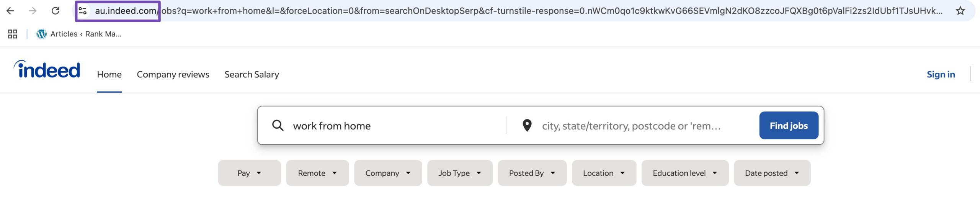This screenshot has width=980, height=201.
Task: Open the Search Salary tab
Action: click(x=252, y=74)
